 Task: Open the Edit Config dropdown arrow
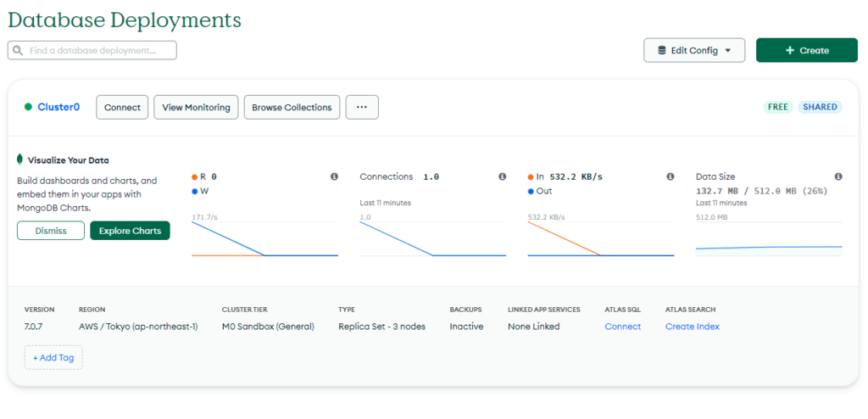(728, 50)
